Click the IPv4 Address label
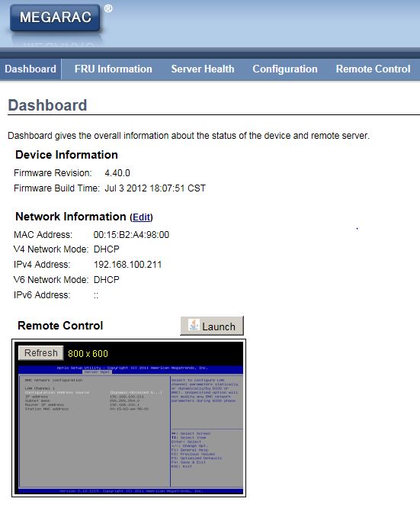420x508 pixels. tap(42, 265)
